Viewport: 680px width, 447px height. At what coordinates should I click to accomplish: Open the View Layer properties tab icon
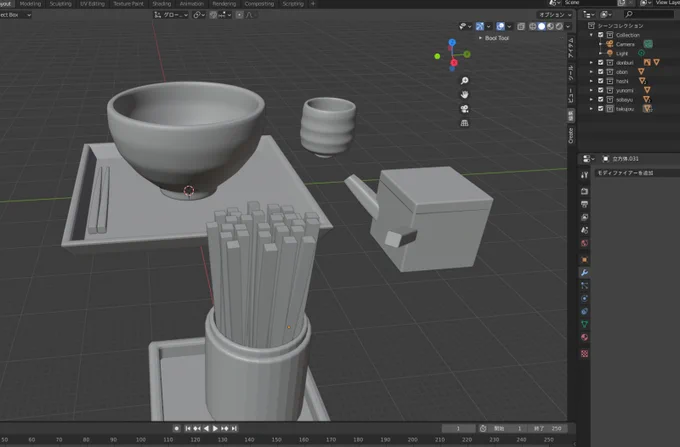(585, 217)
